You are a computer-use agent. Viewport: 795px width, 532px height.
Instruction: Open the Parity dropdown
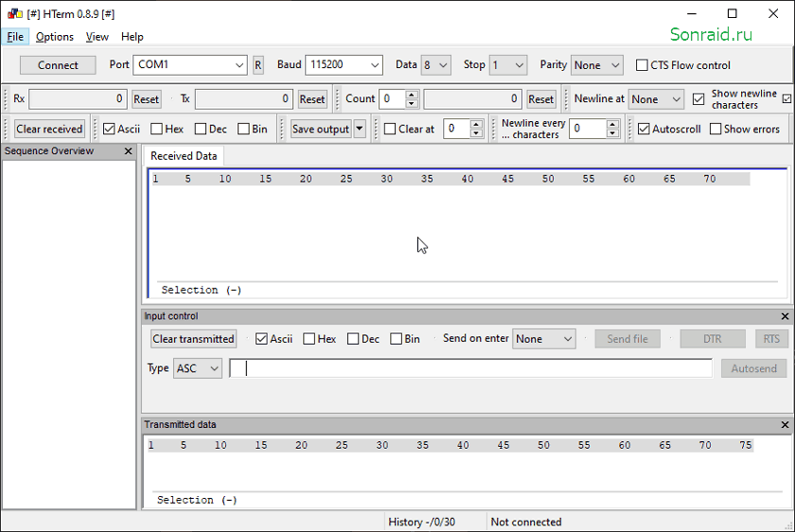pyautogui.click(x=597, y=65)
